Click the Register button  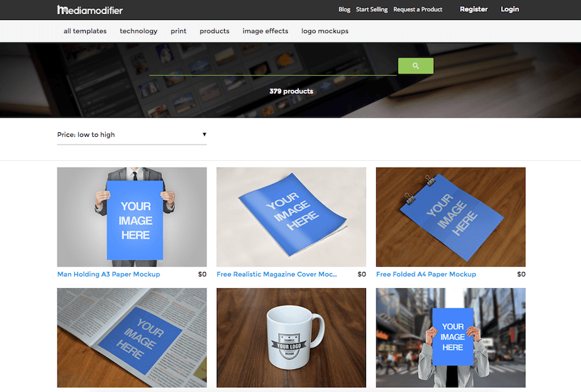[473, 10]
